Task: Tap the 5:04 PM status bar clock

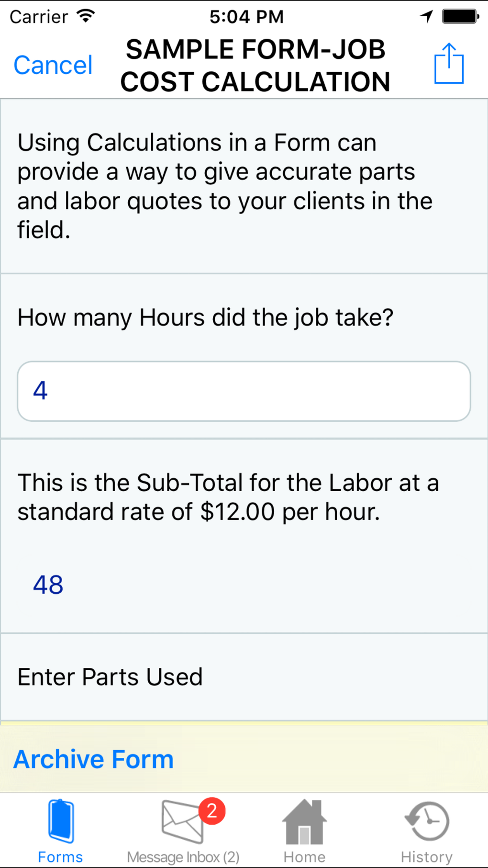Action: click(x=246, y=17)
